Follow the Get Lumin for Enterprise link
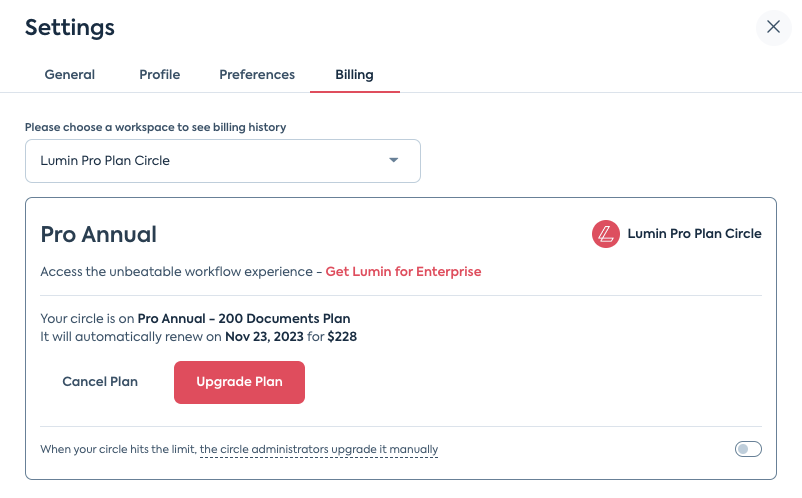The image size is (802, 498). tap(403, 271)
